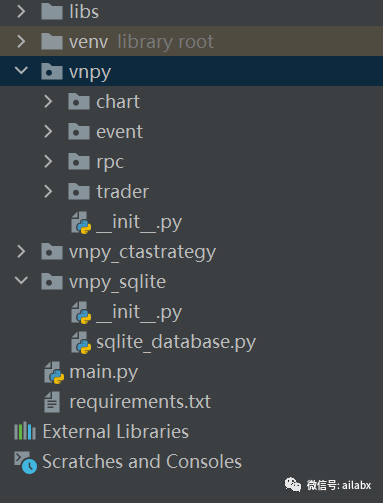
Task: Select __init__.py under vnpy folder
Action: click(x=139, y=222)
